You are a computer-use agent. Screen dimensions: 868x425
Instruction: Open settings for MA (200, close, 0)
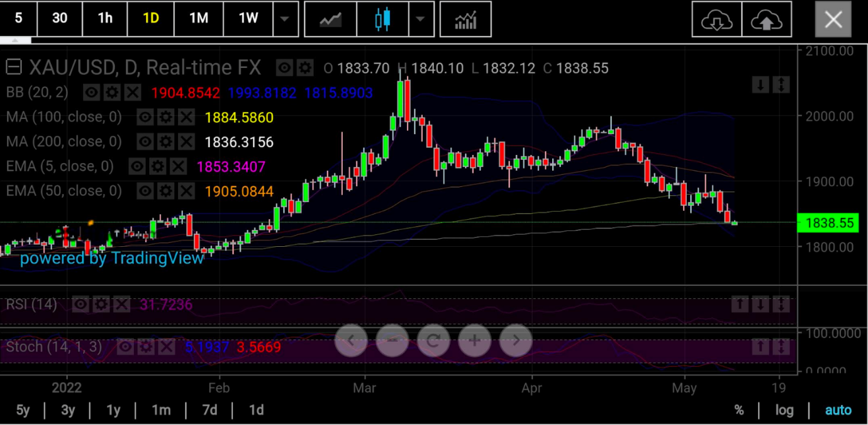166,142
